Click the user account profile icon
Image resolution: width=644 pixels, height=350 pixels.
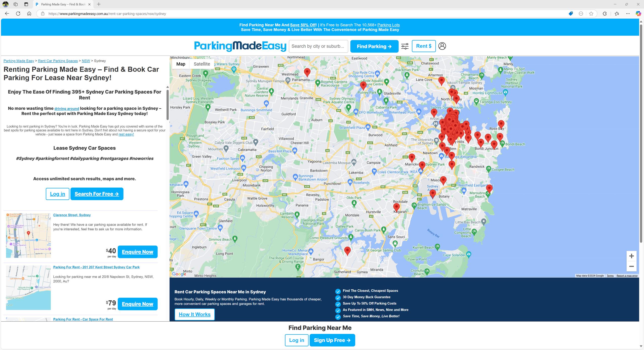pos(442,46)
